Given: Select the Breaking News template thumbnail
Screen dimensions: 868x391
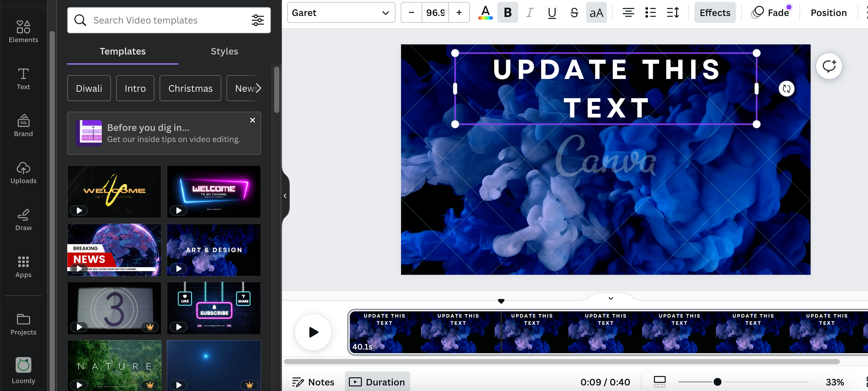Looking at the screenshot, I should pyautogui.click(x=114, y=250).
